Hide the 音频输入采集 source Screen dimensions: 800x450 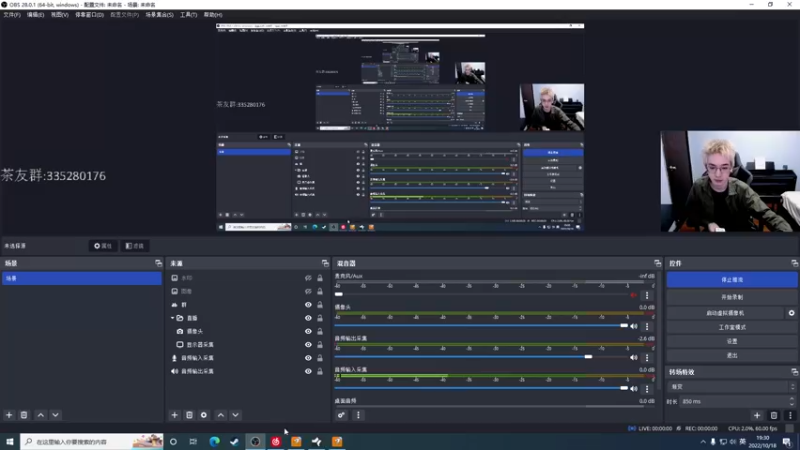pos(308,358)
